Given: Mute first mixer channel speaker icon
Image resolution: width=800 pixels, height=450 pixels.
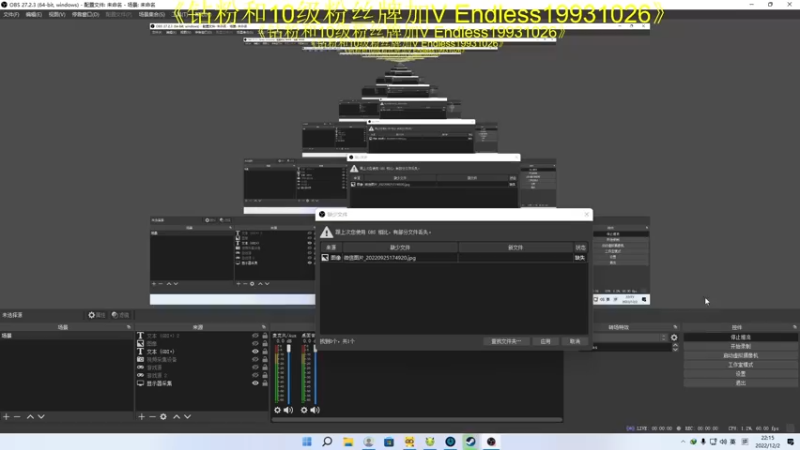Looking at the screenshot, I should (x=288, y=410).
